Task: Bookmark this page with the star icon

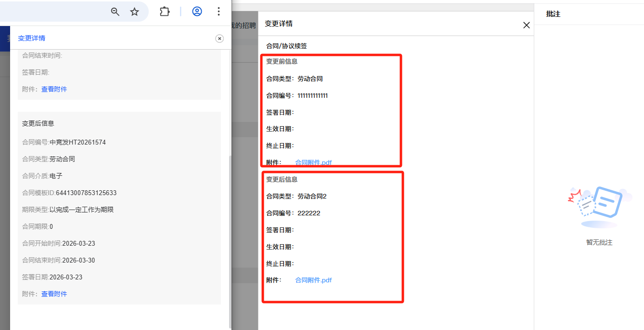Action: [x=135, y=12]
